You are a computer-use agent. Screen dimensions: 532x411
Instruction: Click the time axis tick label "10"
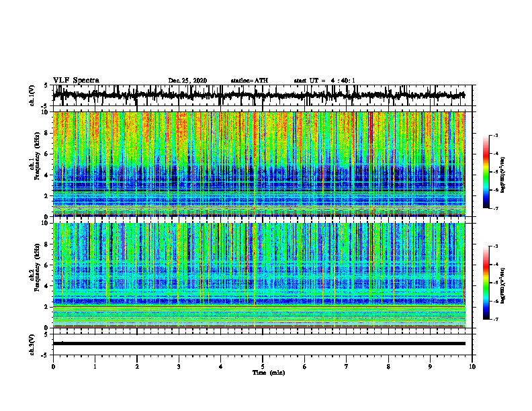click(472, 367)
